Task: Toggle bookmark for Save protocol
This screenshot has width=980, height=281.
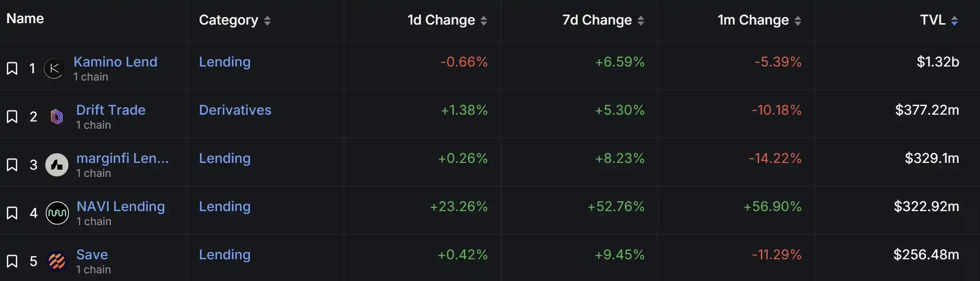Action: (12, 261)
